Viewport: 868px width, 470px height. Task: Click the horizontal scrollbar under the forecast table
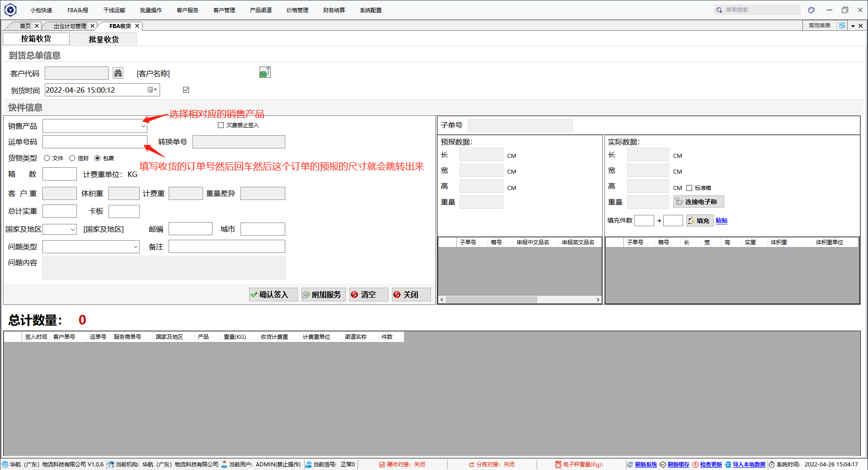pos(491,299)
